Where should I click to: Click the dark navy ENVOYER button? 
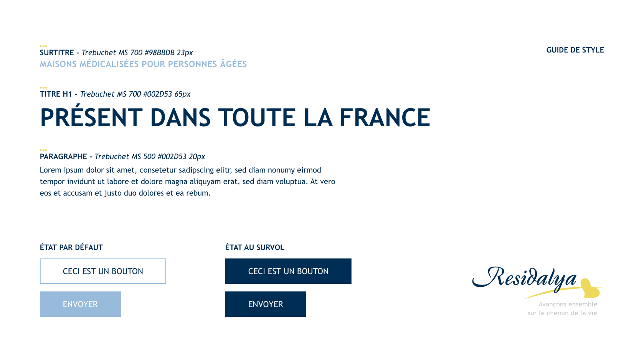click(266, 304)
